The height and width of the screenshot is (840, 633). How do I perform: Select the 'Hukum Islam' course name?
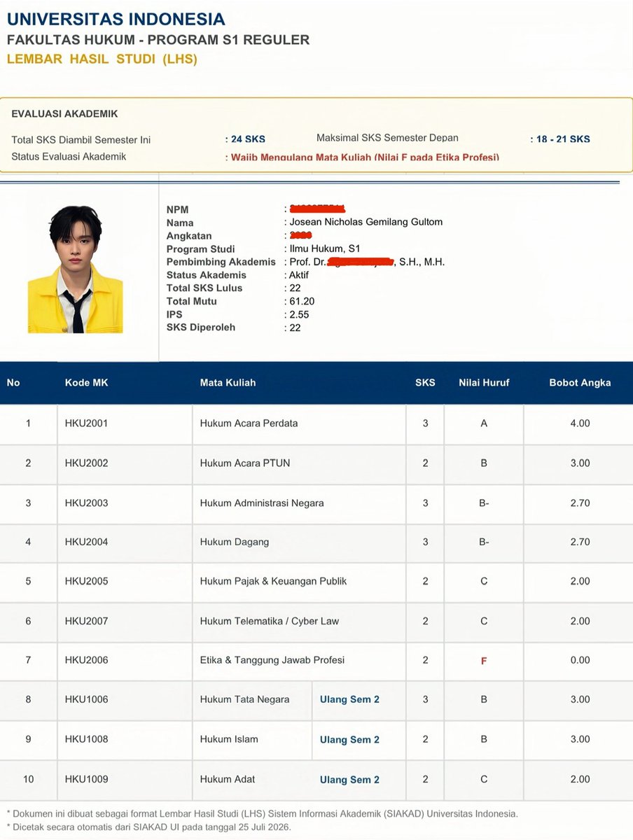click(229, 739)
